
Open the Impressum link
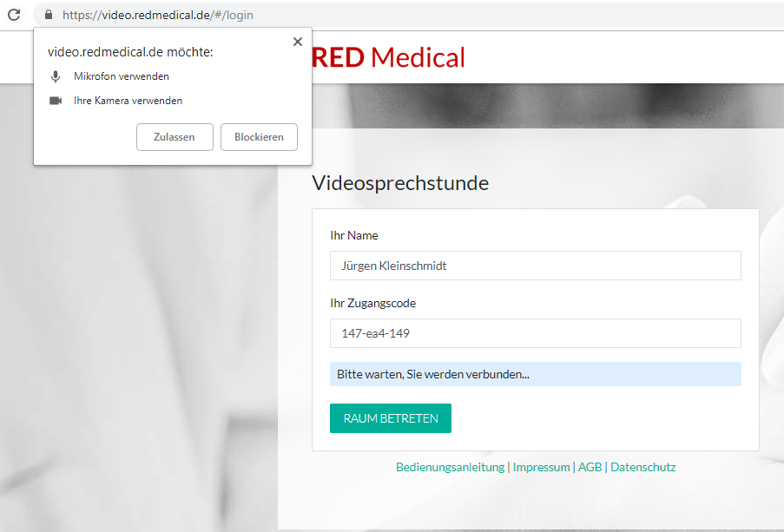point(541,467)
